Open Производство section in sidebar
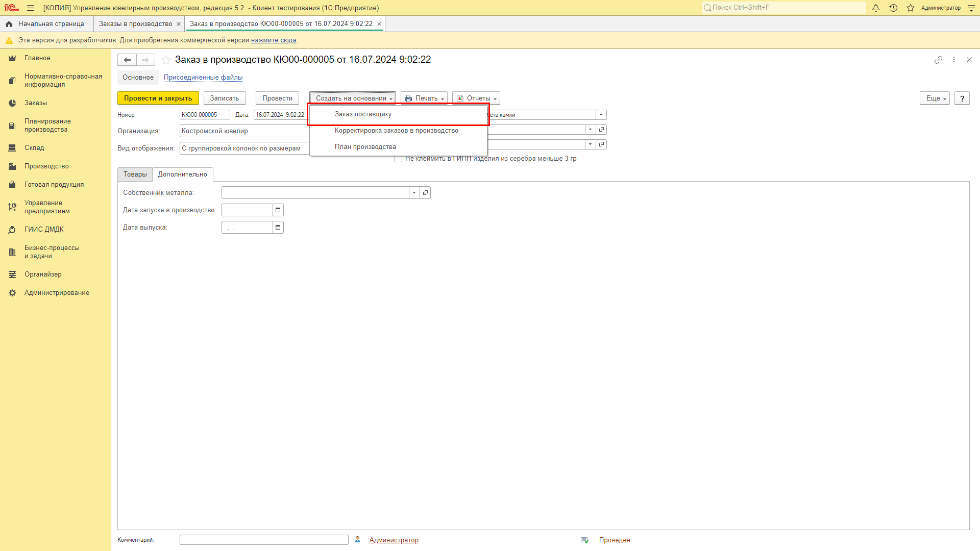 (x=46, y=166)
